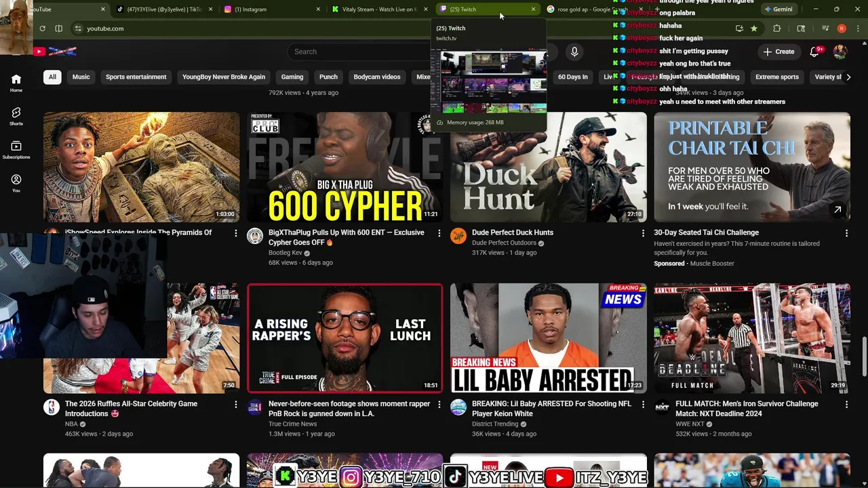Open more options for Lil Baby ARRESTED video
Image resolution: width=868 pixels, height=488 pixels.
(643, 404)
